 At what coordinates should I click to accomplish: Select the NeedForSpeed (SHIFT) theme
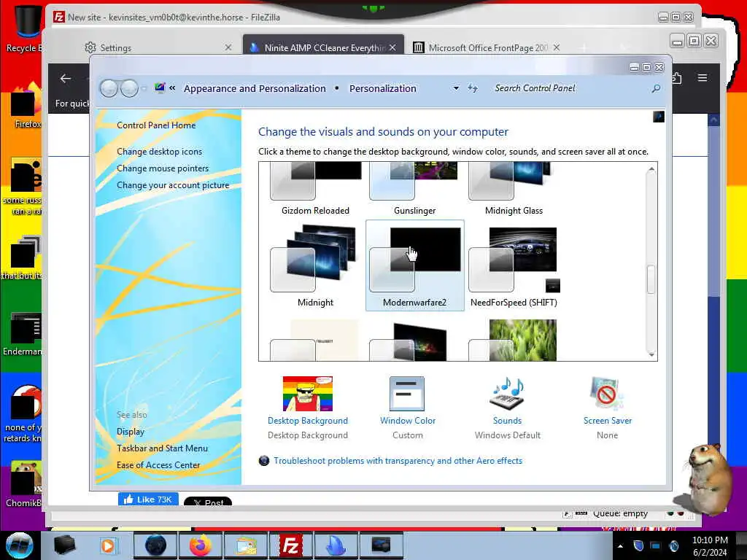[514, 265]
